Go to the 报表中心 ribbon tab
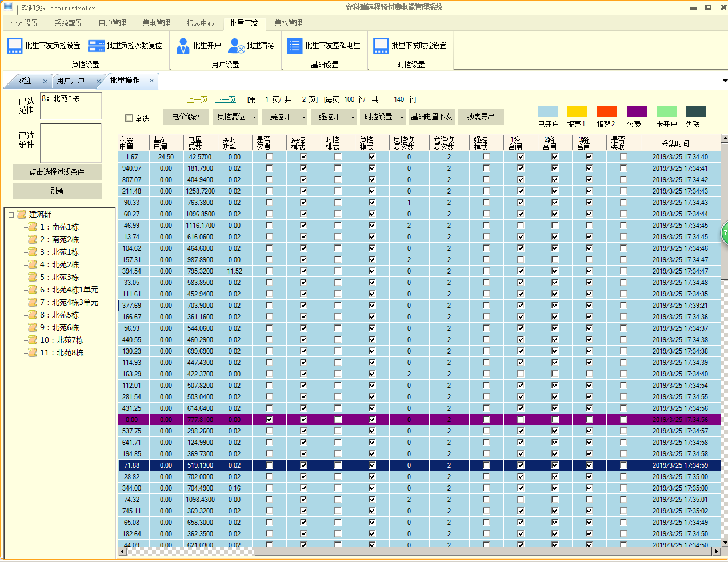 200,23
